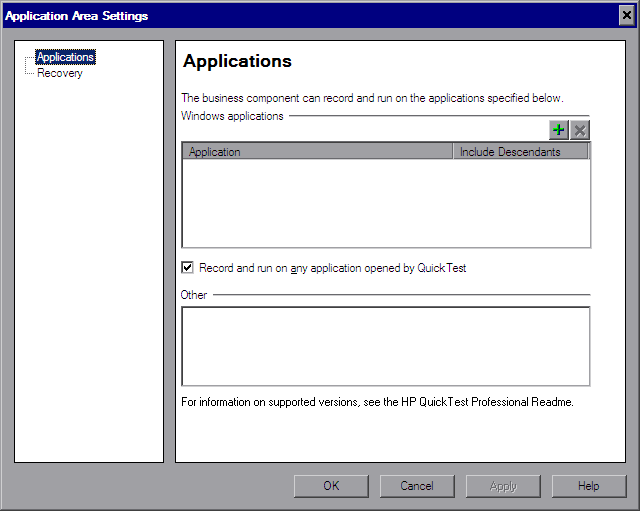Screen dimensions: 640x511
Task: Open the Recovery node in the tree
Action: click(x=60, y=73)
